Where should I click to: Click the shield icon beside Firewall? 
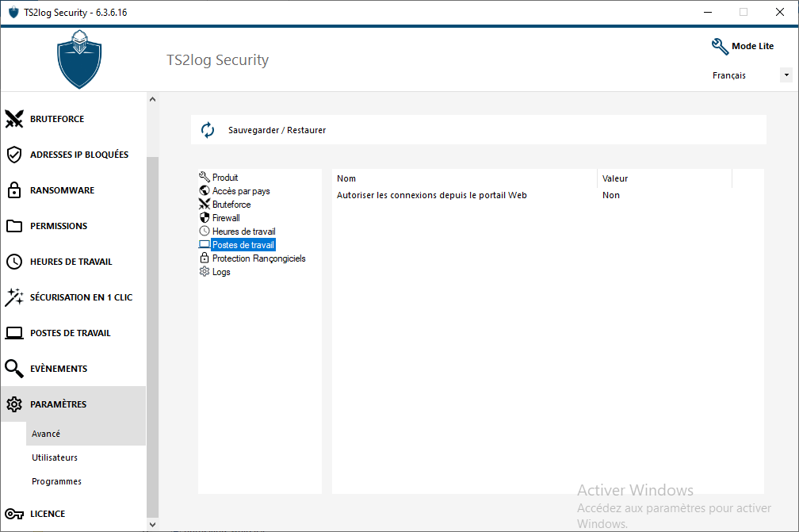[205, 217]
